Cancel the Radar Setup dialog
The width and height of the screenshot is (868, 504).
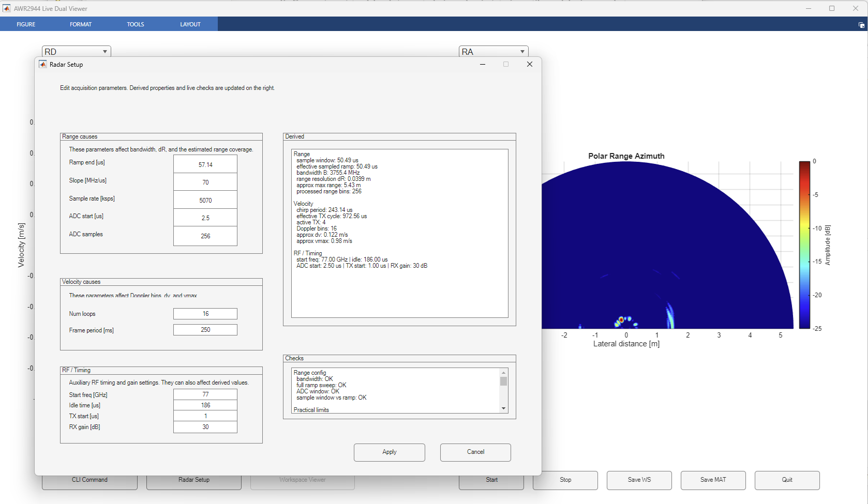coord(475,452)
